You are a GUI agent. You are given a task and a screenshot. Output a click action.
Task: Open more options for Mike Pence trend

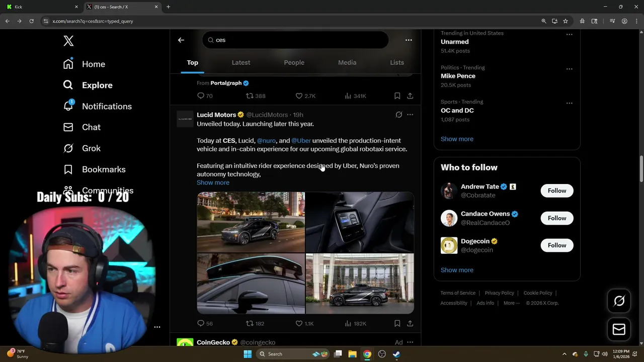click(x=569, y=69)
